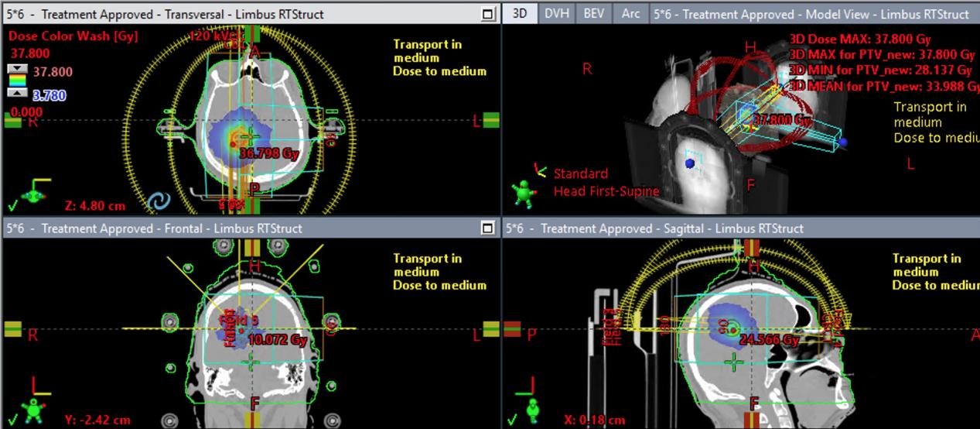This screenshot has width=980, height=429.
Task: Select the Arc view tab
Action: pyautogui.click(x=630, y=14)
